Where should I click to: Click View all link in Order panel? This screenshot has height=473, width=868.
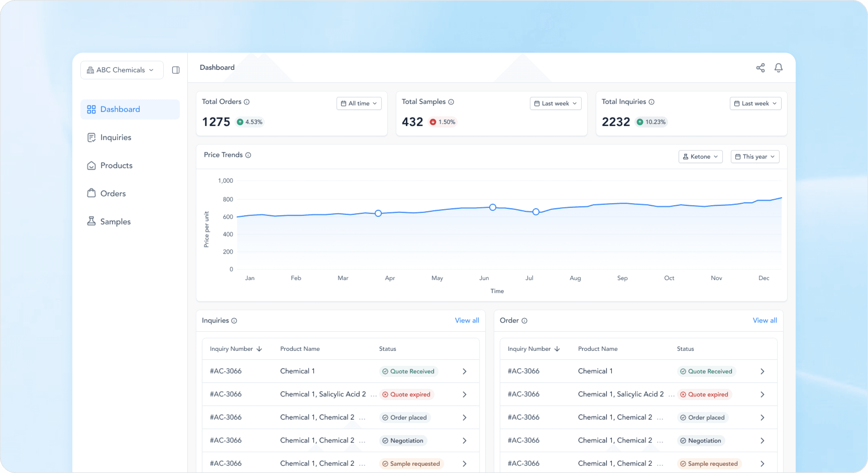(x=765, y=321)
